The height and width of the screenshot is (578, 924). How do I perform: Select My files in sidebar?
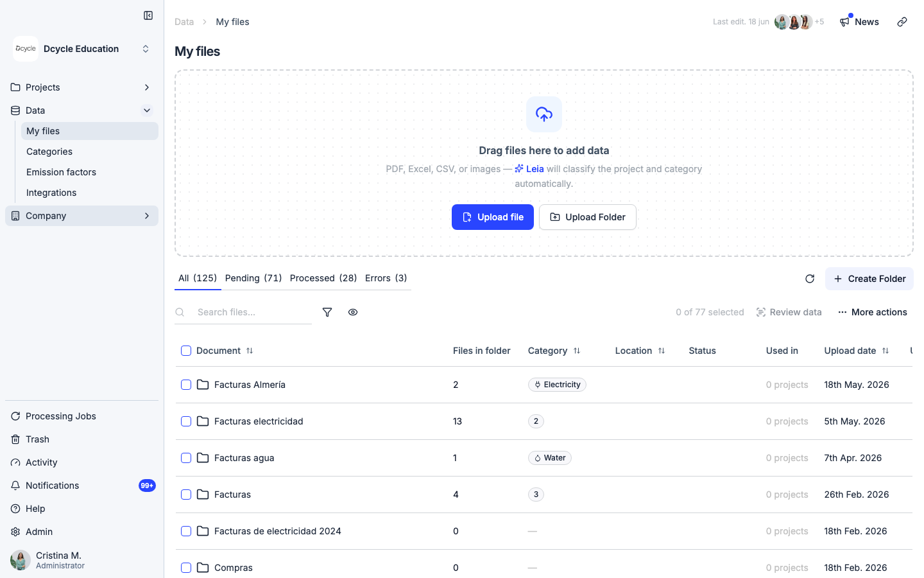coord(90,131)
